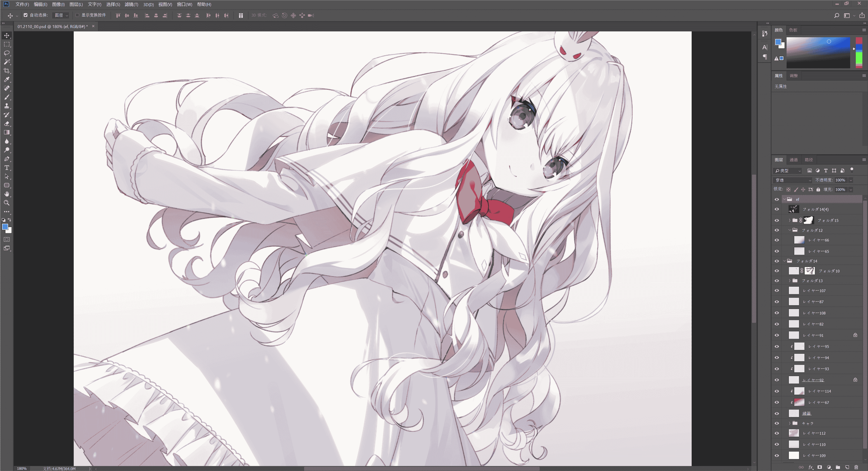
Task: Click the レイヤー67 layer thumbnail
Action: coord(799,402)
